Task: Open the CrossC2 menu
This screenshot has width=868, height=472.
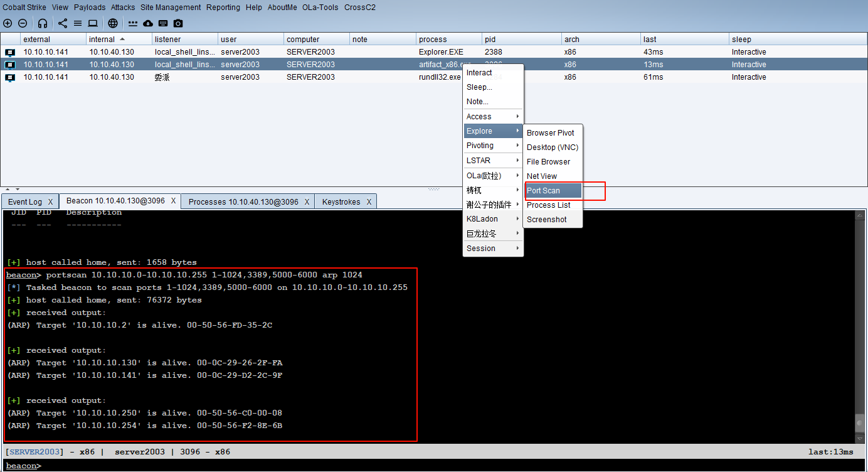Action: click(359, 8)
